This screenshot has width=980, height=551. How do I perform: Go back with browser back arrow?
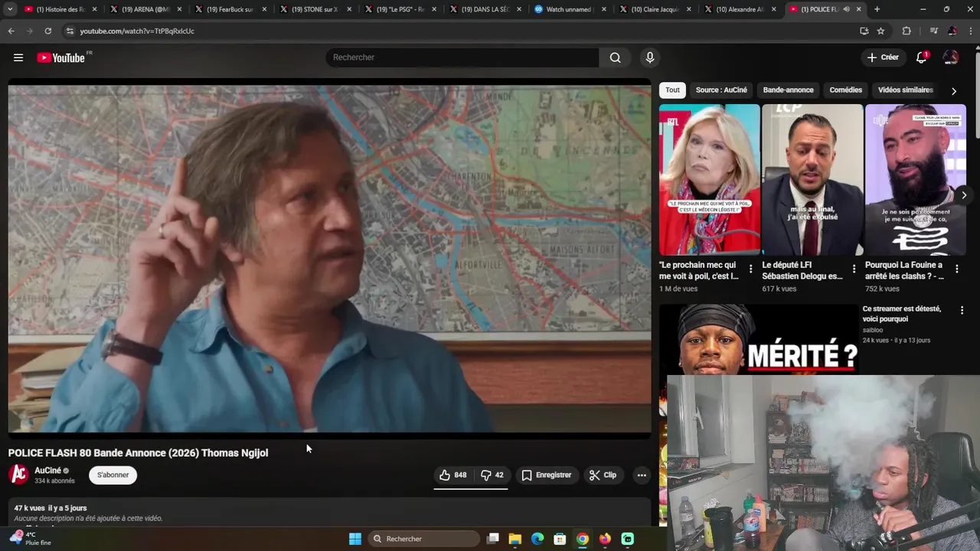pyautogui.click(x=11, y=31)
